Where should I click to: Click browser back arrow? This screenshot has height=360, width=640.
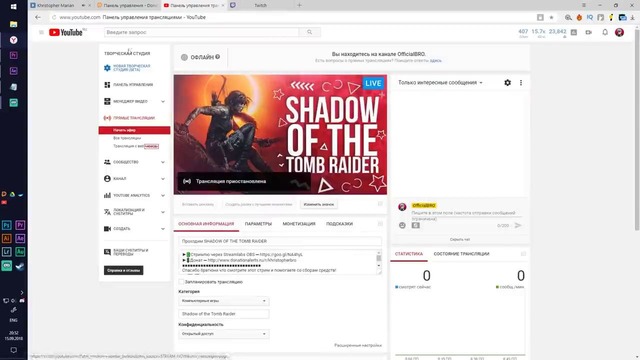38,17
